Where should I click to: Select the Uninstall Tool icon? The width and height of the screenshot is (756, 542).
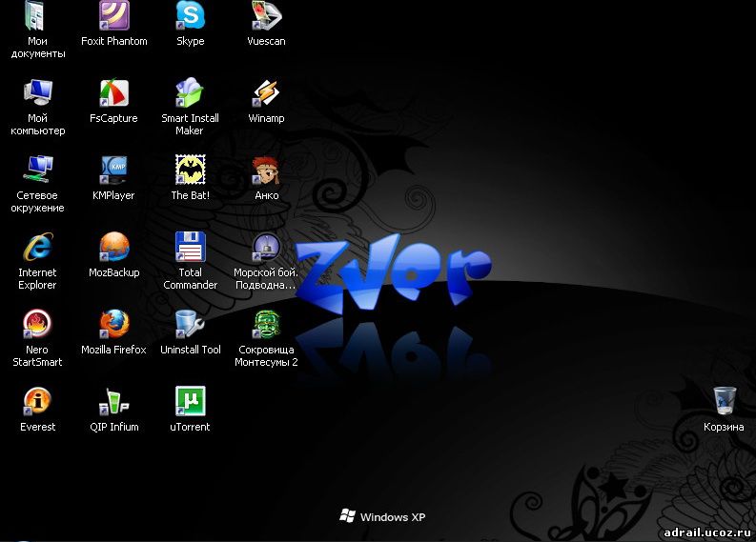(x=190, y=324)
